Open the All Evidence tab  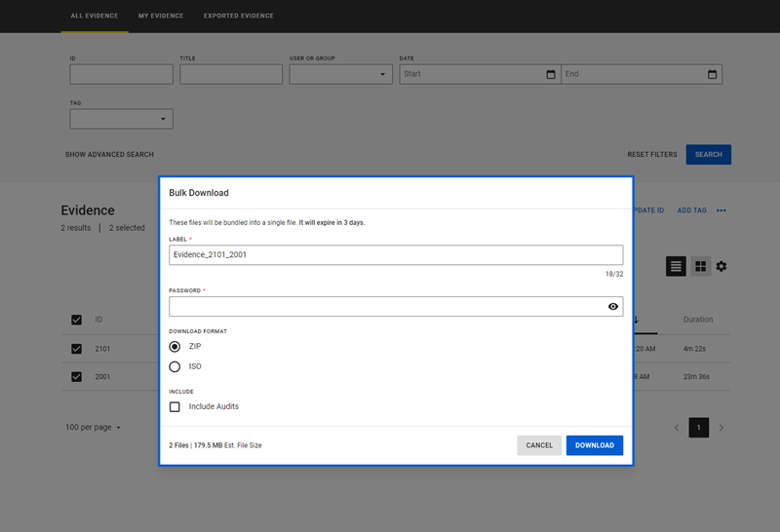95,16
